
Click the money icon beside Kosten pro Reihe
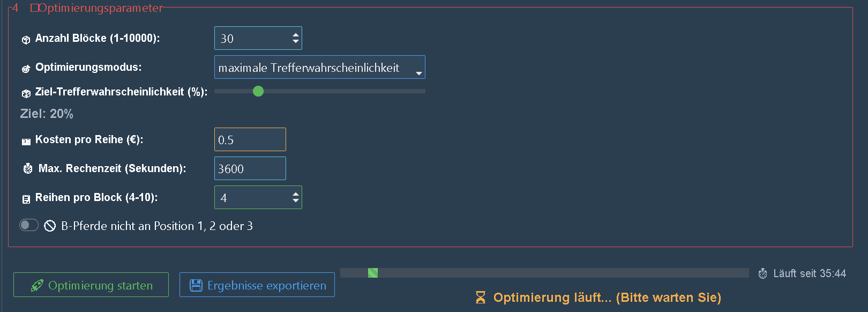(26, 142)
